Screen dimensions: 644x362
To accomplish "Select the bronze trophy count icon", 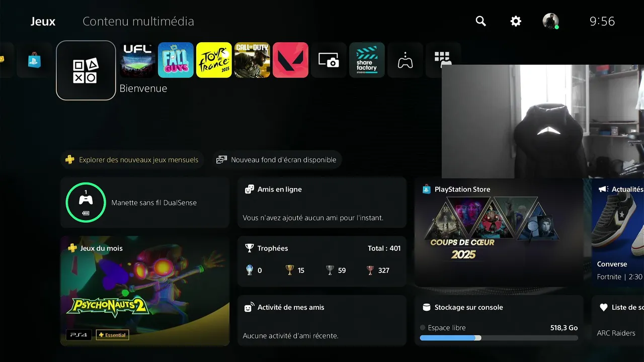I will click(370, 270).
